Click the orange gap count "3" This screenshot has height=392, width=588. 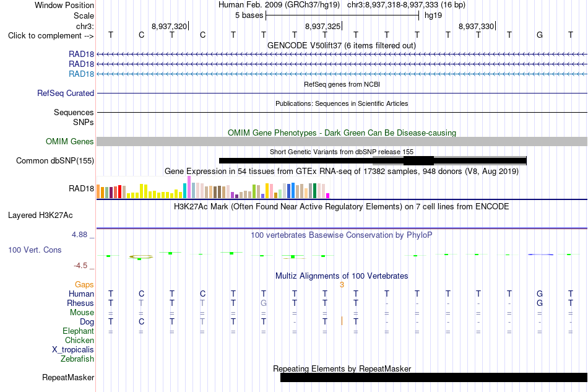342,285
